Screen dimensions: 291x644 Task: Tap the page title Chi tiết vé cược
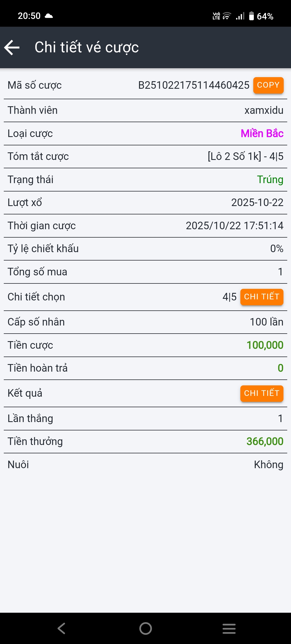coord(86,47)
